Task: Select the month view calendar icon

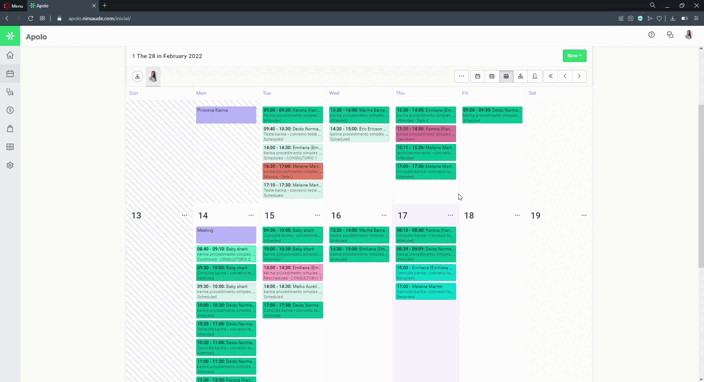Action: pyautogui.click(x=506, y=76)
